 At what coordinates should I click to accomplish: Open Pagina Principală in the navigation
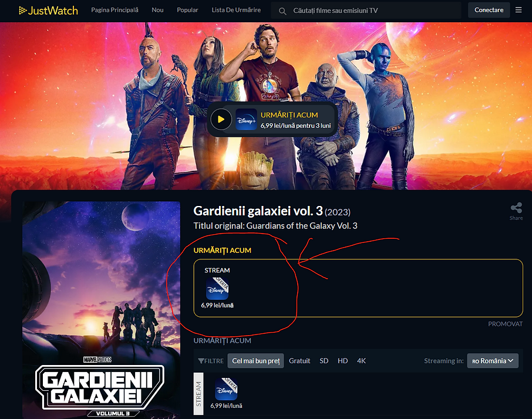pos(115,11)
